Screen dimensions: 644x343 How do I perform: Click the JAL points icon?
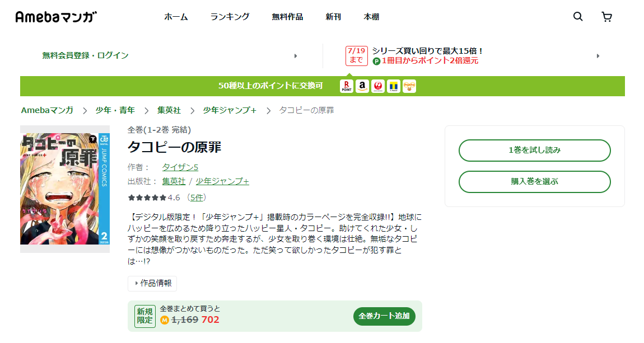[378, 86]
